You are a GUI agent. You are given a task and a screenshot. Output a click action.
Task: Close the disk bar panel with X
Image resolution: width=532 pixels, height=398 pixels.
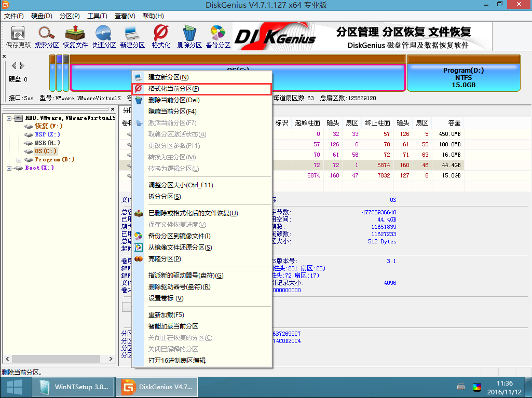(4, 57)
